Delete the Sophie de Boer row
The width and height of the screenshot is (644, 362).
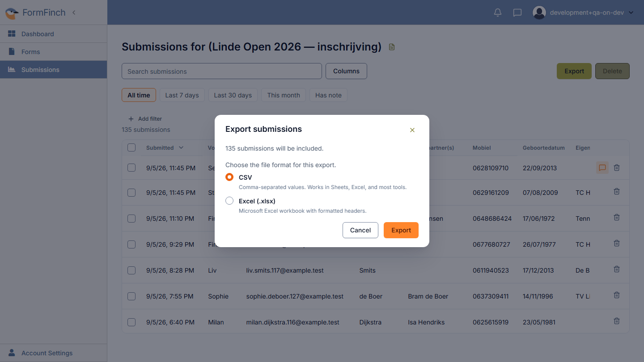click(x=617, y=295)
